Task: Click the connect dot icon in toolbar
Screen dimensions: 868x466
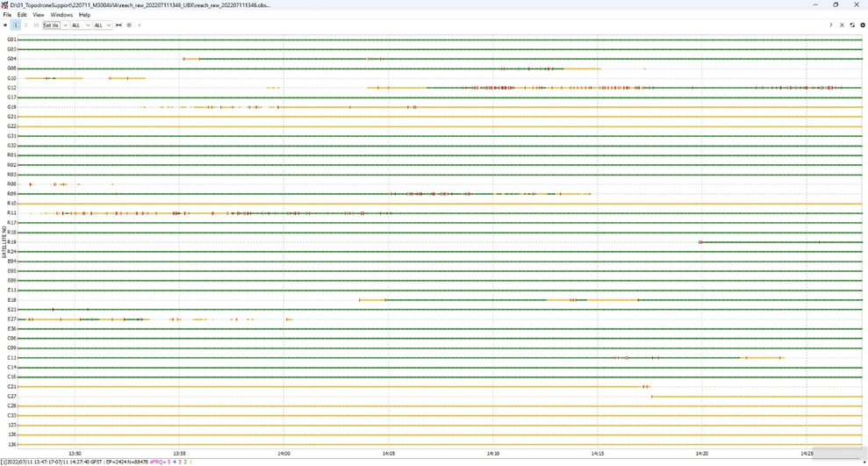Action: tap(5, 25)
